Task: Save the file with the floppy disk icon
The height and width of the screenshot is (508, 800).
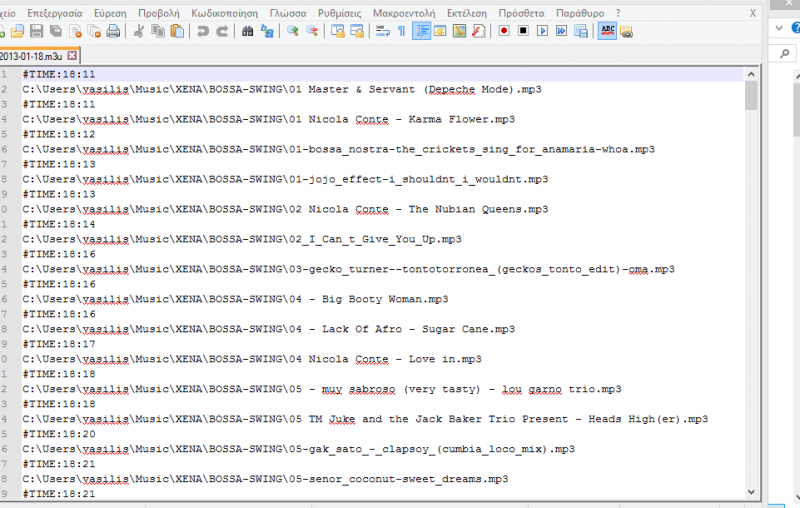Action: coord(36,32)
